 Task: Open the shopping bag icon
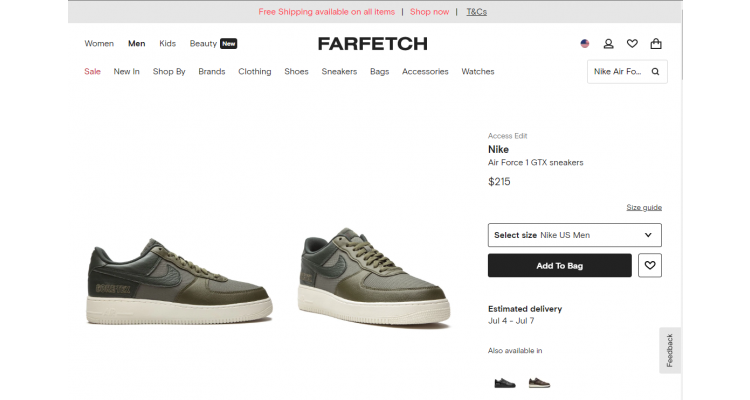[656, 44]
